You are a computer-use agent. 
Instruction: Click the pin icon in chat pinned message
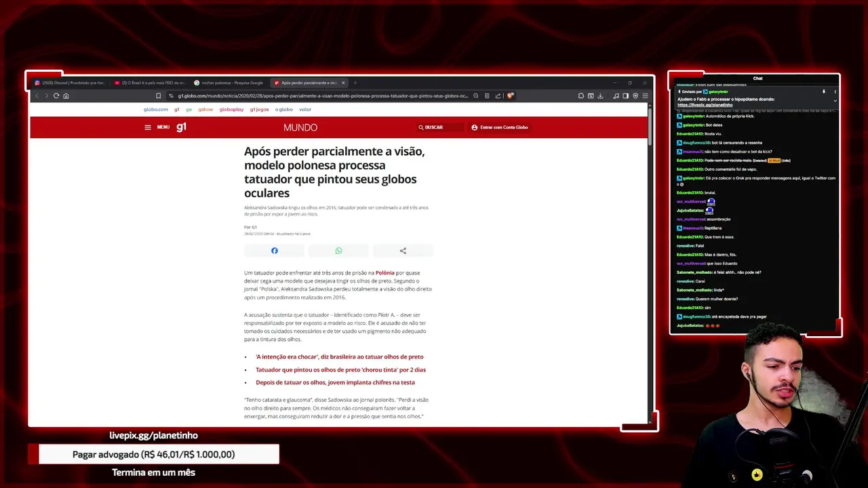(x=824, y=91)
